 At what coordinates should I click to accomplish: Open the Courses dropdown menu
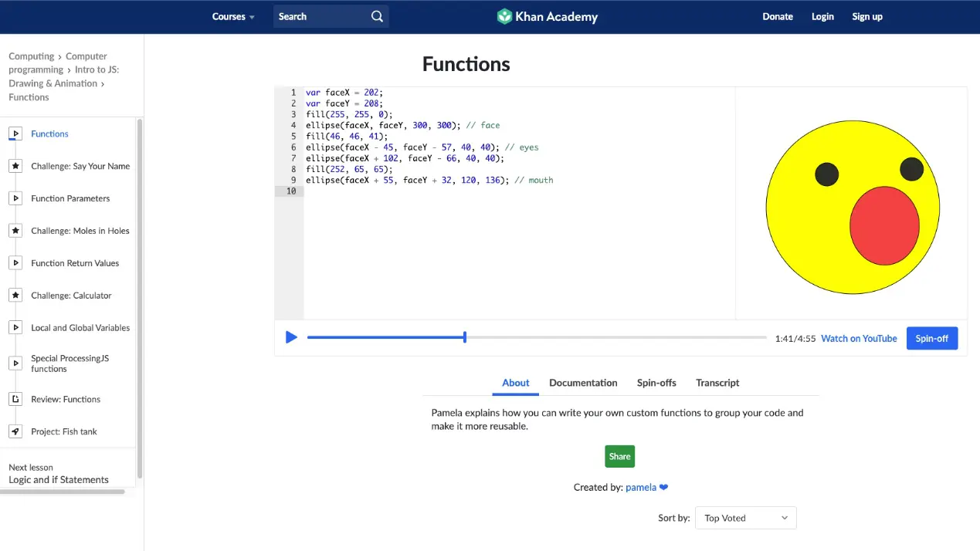233,16
